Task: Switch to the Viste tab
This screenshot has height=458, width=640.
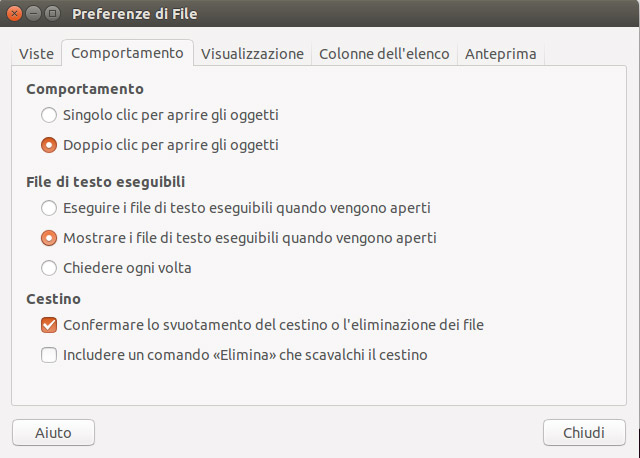Action: click(x=36, y=54)
